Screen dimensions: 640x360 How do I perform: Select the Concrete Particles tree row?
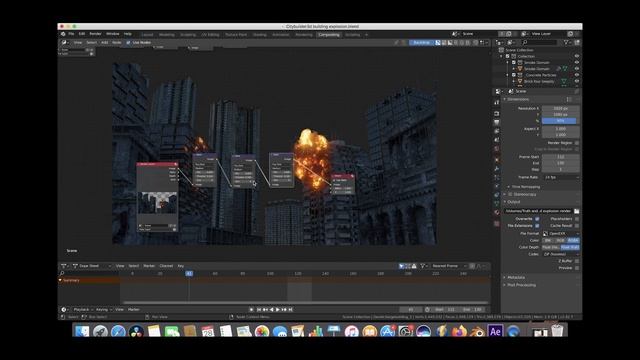coord(540,75)
